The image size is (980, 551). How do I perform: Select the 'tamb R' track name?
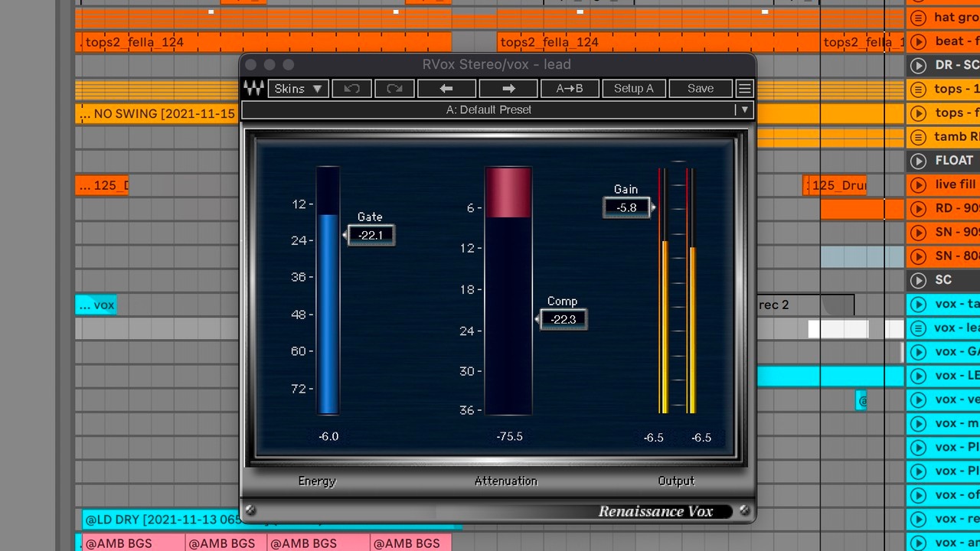[957, 137]
